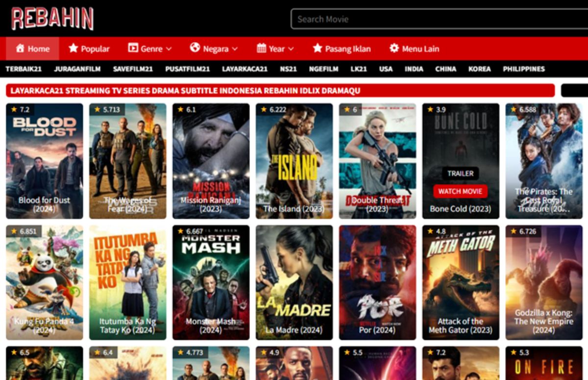
Task: Click the Layarkaca21 streaming TV series banner
Action: point(280,91)
